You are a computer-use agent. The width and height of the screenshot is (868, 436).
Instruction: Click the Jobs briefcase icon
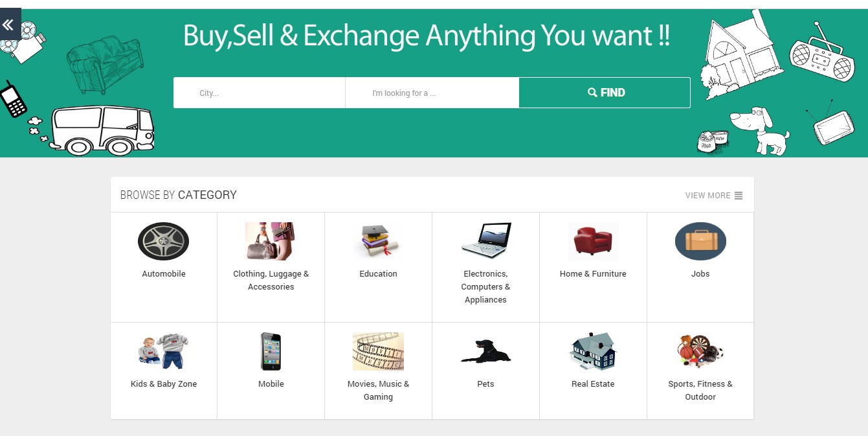[700, 241]
